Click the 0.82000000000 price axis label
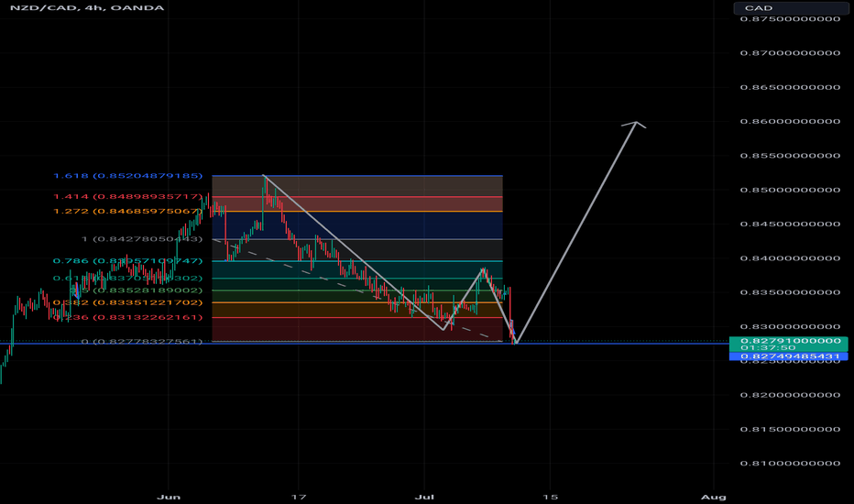854x504 pixels. point(790,395)
